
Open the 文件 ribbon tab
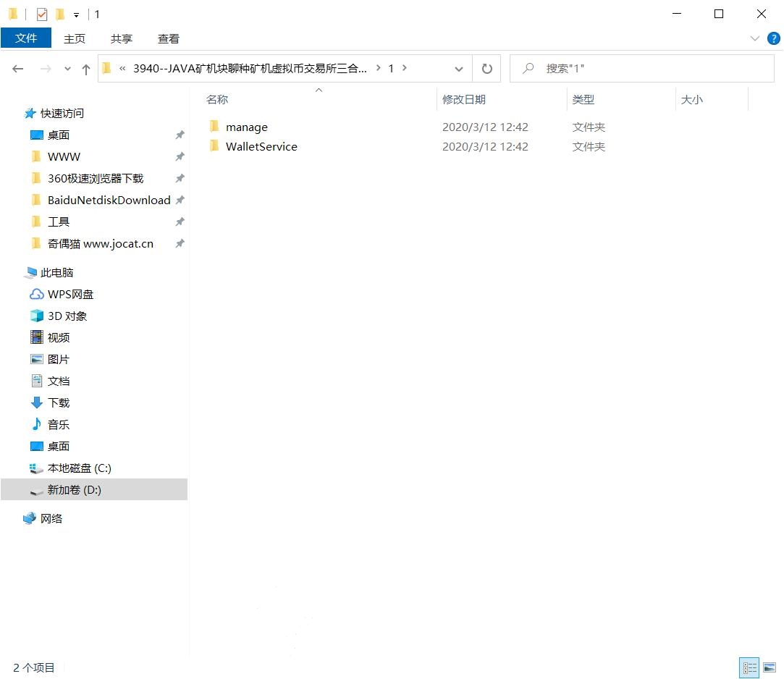(26, 38)
